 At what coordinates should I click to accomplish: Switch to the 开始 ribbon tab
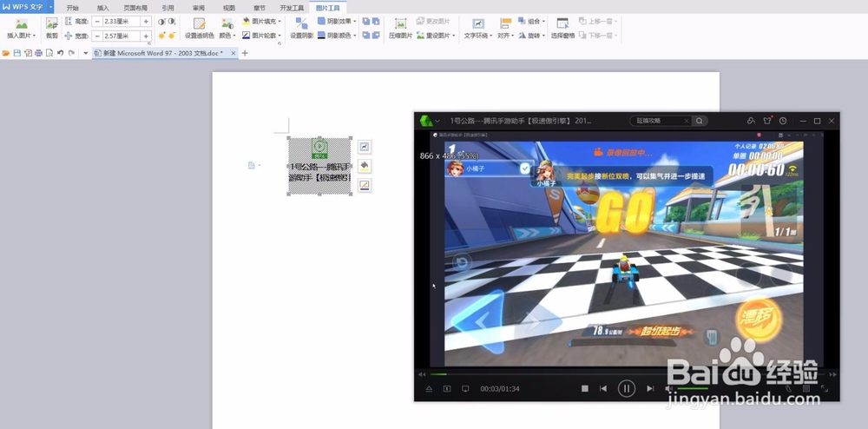[x=73, y=8]
